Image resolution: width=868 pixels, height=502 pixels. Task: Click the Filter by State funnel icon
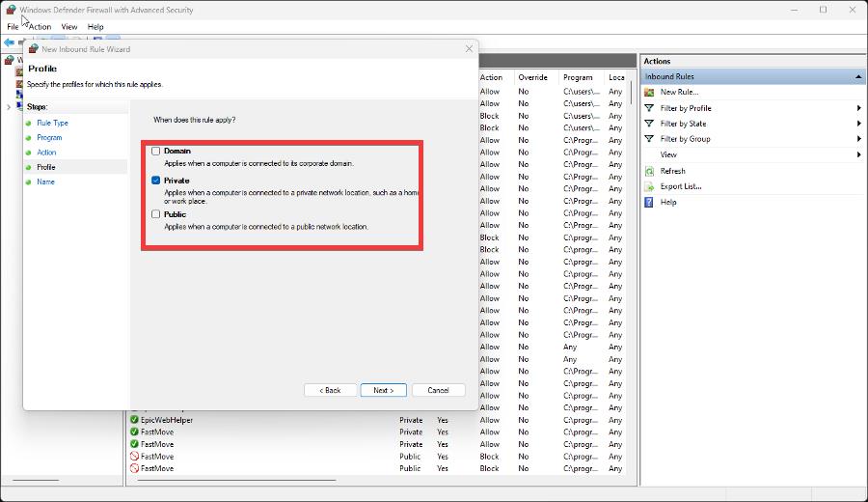click(x=649, y=124)
